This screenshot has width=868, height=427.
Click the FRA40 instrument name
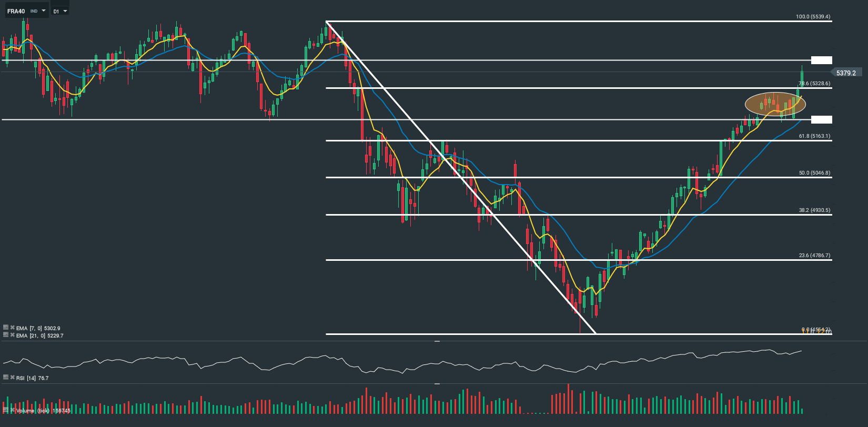[x=16, y=11]
